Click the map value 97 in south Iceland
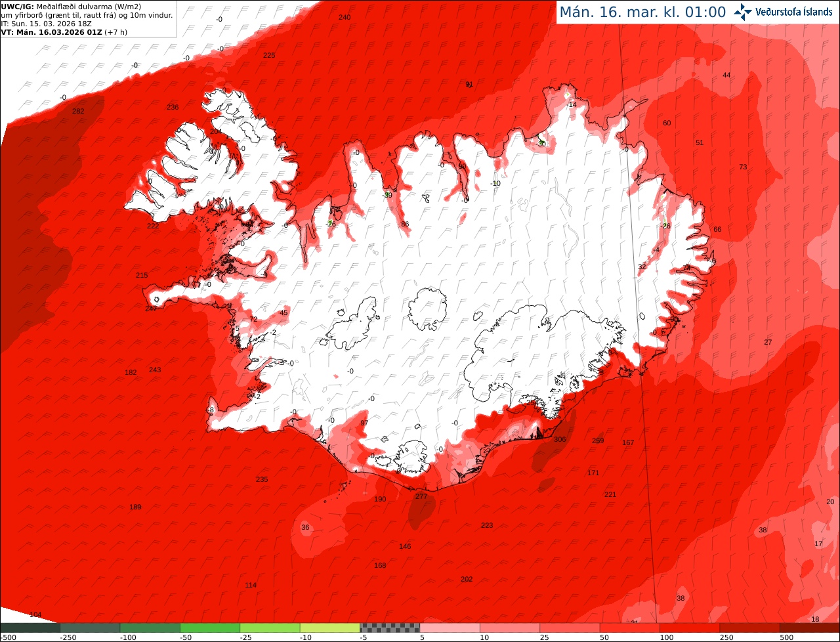The image size is (840, 642). [364, 423]
